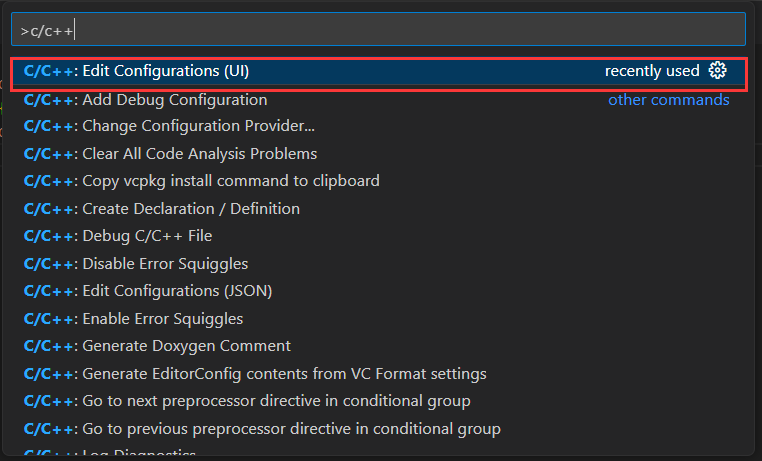This screenshot has height=461, width=762.
Task: Open C/C++: Edit Configurations (JSON)
Action: point(177,291)
